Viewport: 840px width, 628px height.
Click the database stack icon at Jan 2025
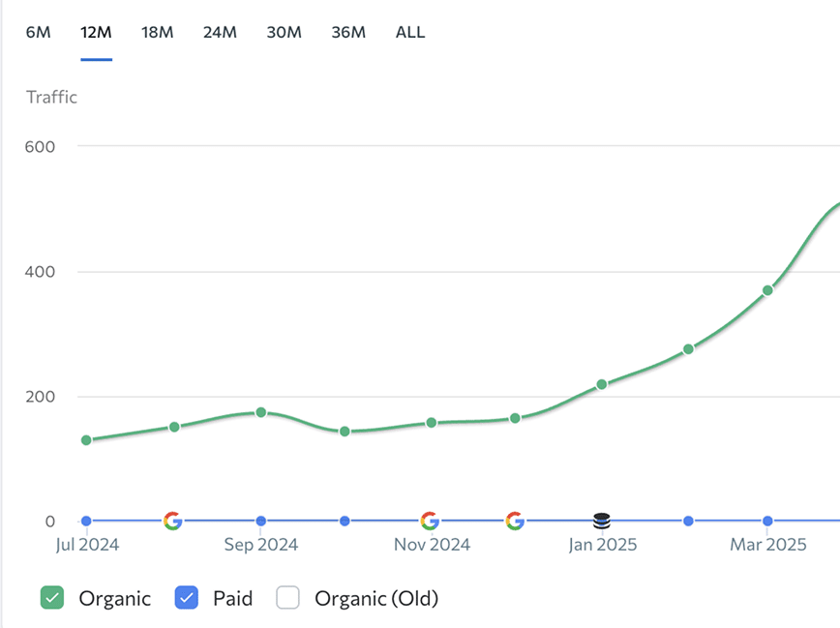(x=601, y=521)
